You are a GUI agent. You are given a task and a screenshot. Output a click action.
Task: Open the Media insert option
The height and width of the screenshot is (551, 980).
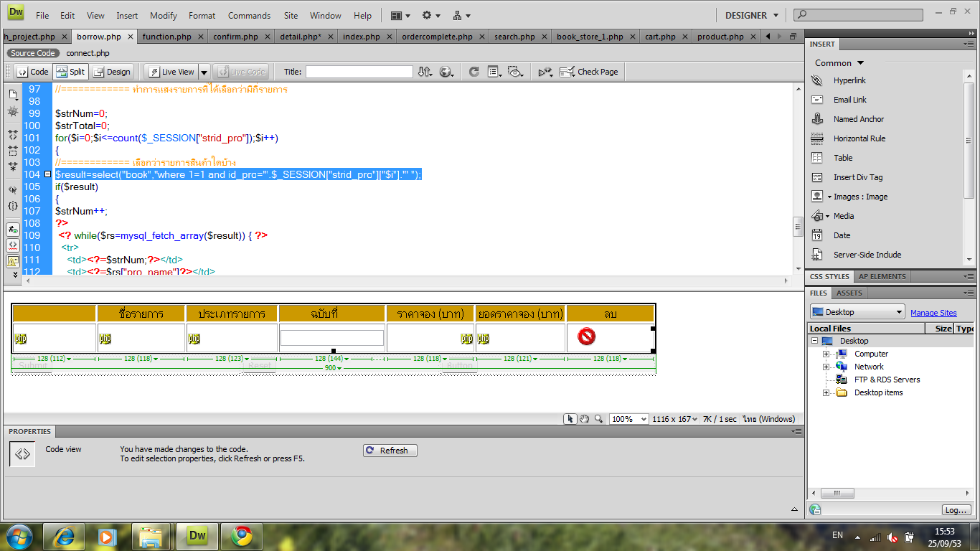click(x=844, y=216)
